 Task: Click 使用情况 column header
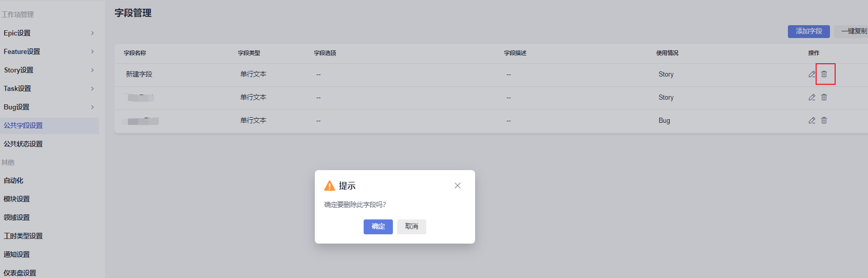pyautogui.click(x=667, y=53)
